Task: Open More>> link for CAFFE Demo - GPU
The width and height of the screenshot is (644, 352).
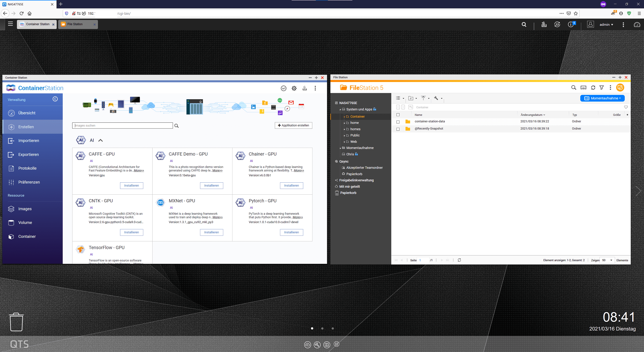Action: click(217, 171)
